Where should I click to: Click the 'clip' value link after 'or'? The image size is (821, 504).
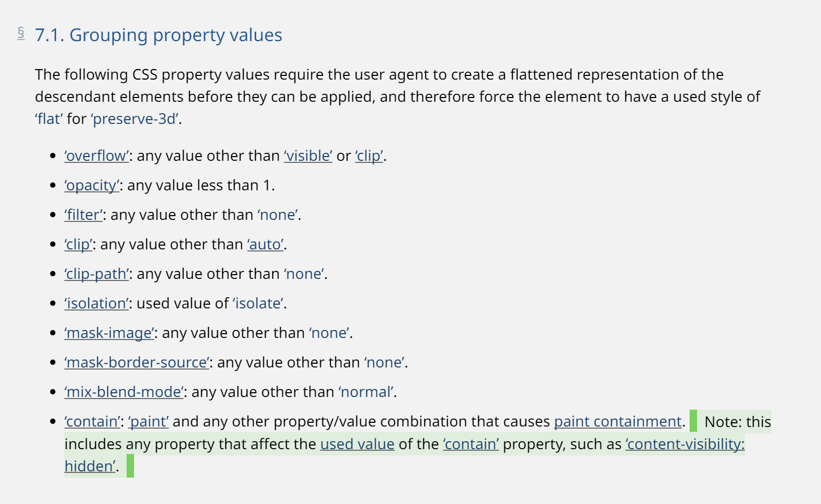click(369, 156)
